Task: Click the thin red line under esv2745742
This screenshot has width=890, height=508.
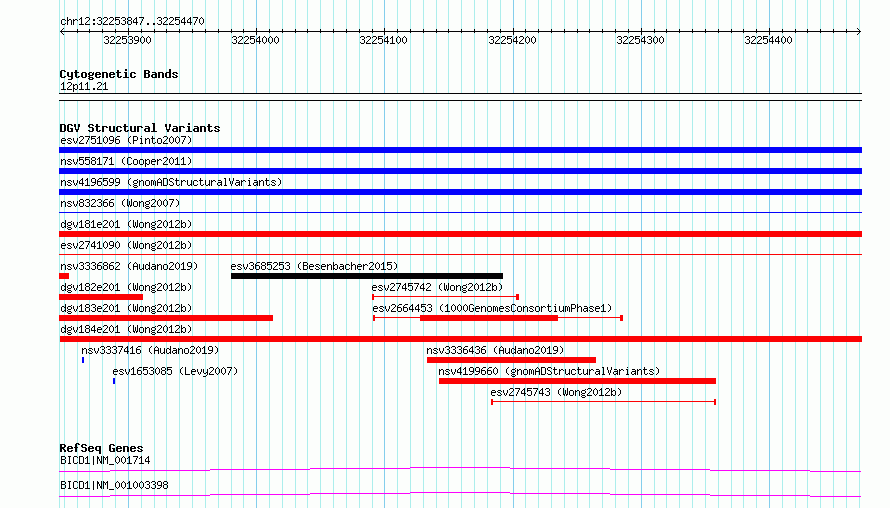Action: (446, 297)
